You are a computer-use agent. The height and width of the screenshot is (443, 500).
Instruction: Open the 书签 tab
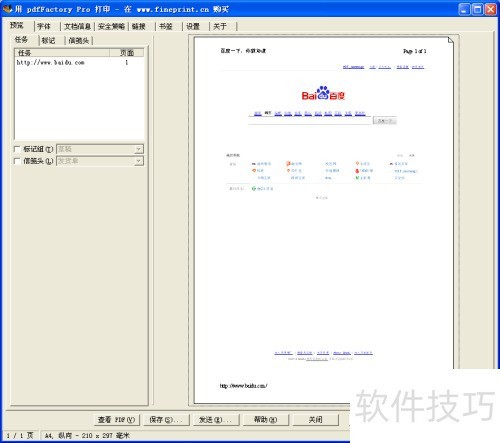(x=166, y=26)
